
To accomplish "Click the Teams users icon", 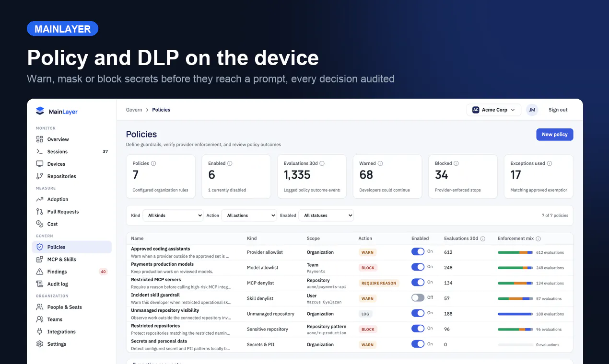I will pos(40,319).
